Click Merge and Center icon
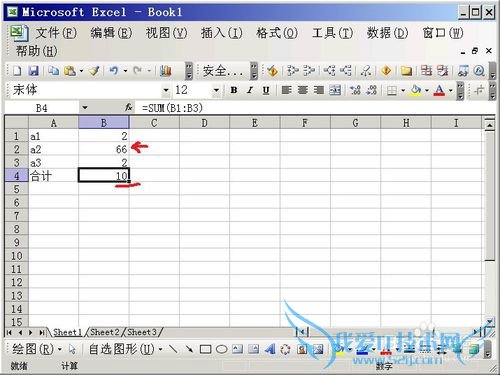This screenshot has width=500, height=375. (335, 90)
